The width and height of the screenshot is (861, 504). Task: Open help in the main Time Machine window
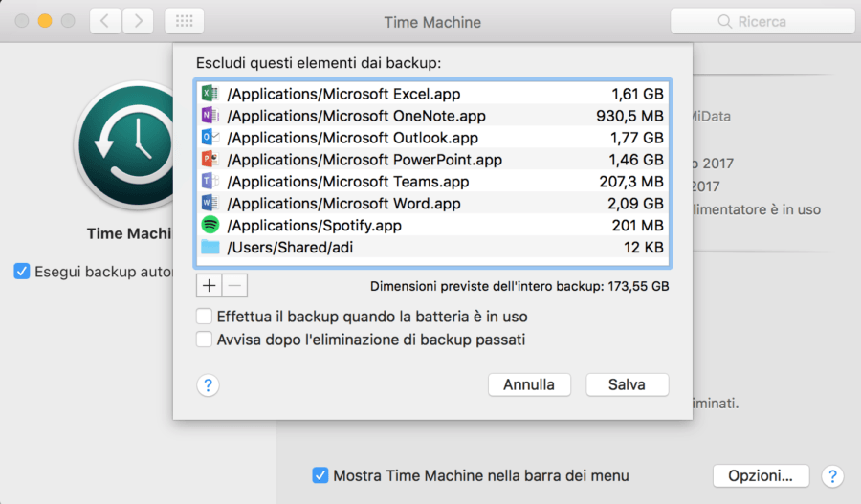tap(832, 476)
